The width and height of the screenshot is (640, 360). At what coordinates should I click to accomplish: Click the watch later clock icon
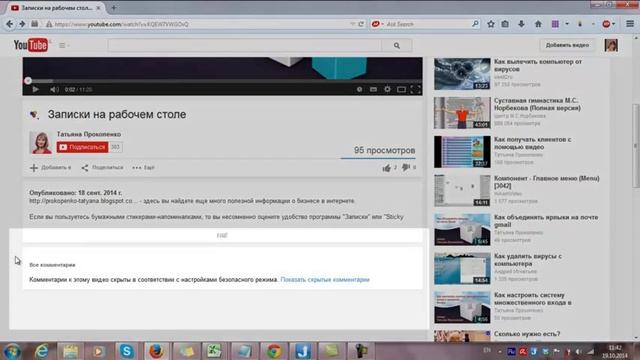click(x=359, y=89)
